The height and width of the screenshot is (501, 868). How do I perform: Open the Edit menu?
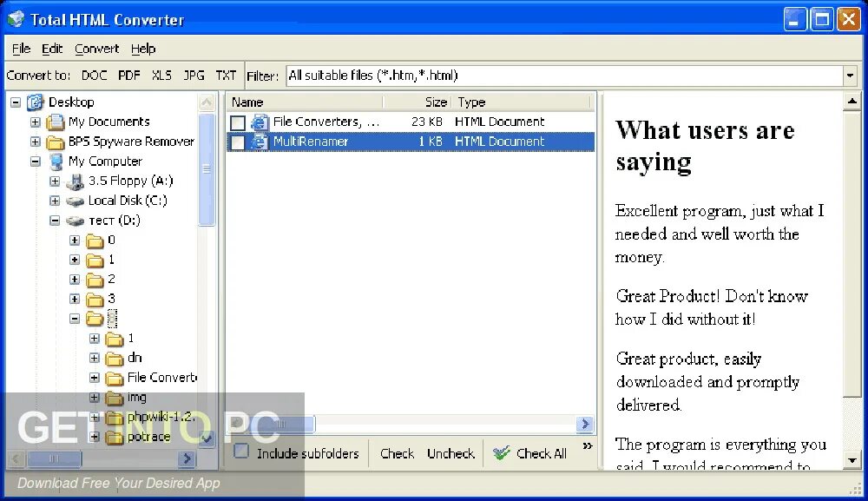(x=52, y=49)
